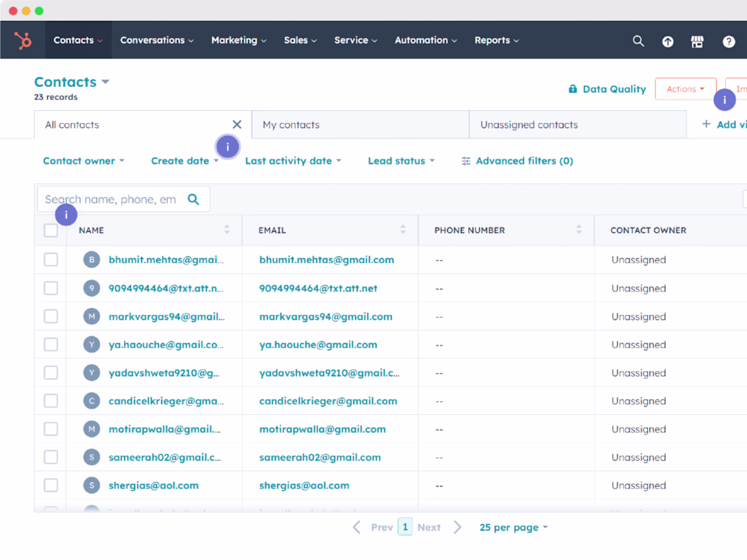The width and height of the screenshot is (747, 560).
Task: Click the HubSpot sprocket logo
Action: pyautogui.click(x=23, y=41)
